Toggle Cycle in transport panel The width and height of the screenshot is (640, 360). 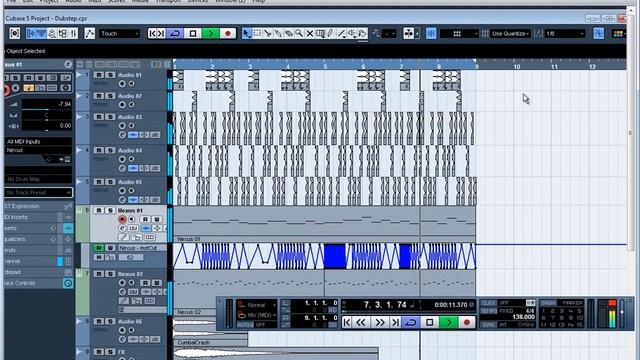[411, 322]
